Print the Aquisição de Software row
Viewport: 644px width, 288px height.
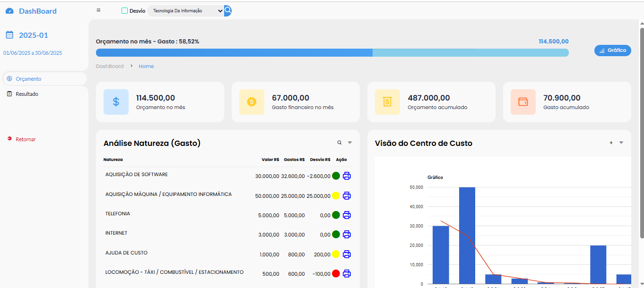point(347,176)
